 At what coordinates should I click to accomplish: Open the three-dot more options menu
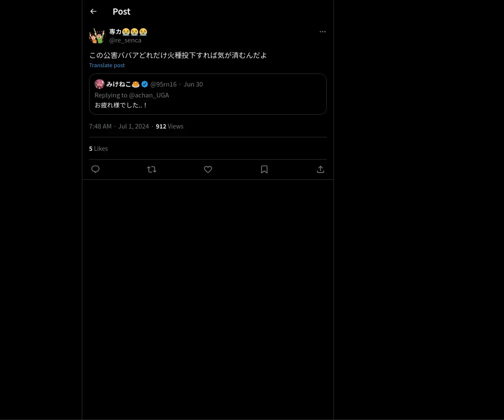click(x=323, y=31)
